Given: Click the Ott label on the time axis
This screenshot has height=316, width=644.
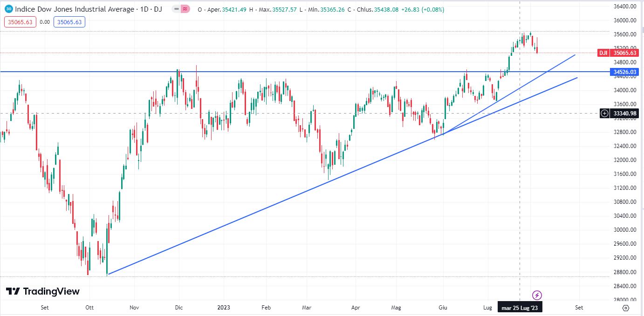Looking at the screenshot, I should [x=90, y=308].
